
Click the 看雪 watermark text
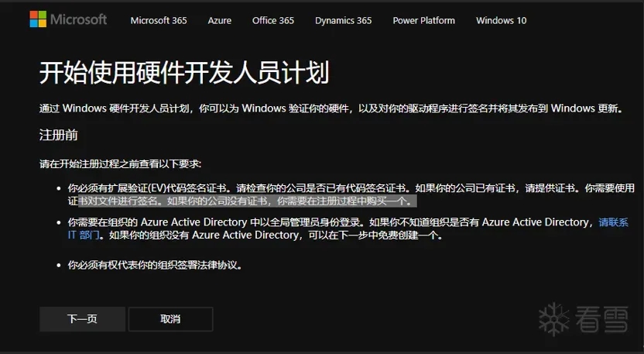[x=601, y=318]
